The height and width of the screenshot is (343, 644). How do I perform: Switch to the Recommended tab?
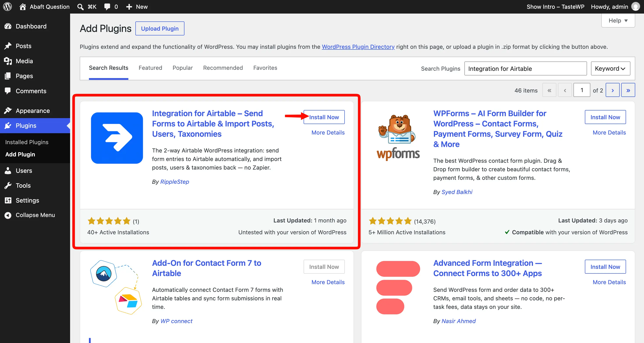[223, 68]
